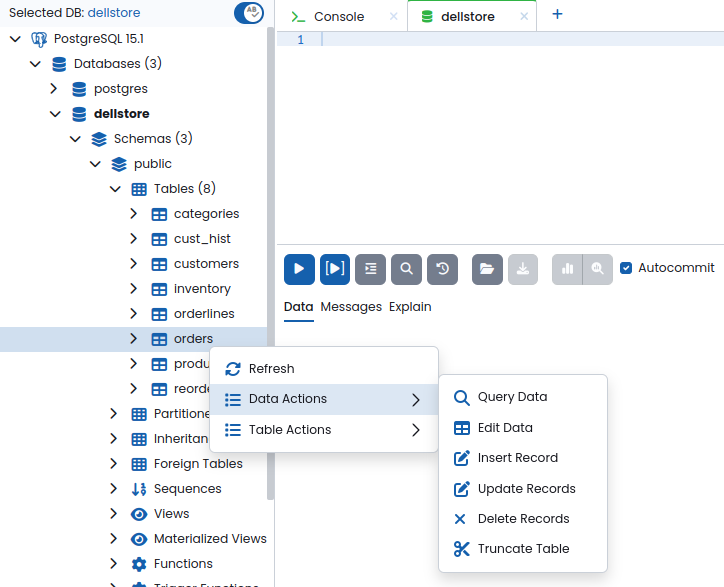
Task: Expand the postgres database node
Action: (54, 88)
